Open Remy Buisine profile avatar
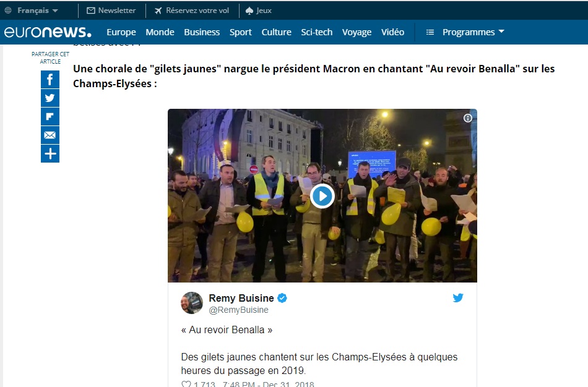The image size is (588, 387). pos(192,303)
